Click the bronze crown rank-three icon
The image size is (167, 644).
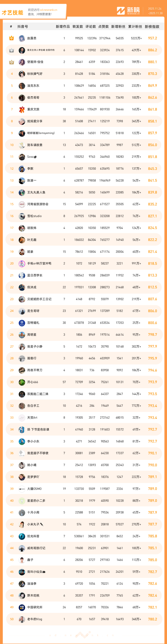coord(11,62)
